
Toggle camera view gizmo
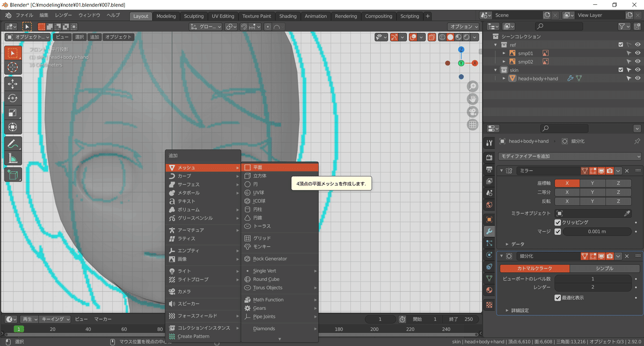pyautogui.click(x=472, y=112)
